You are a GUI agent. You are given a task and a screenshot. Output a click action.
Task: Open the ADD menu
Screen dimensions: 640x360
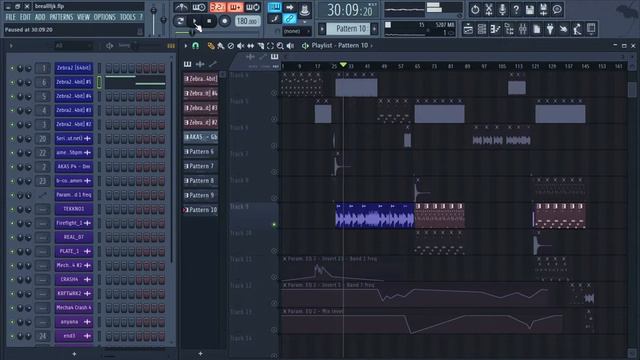coord(40,17)
